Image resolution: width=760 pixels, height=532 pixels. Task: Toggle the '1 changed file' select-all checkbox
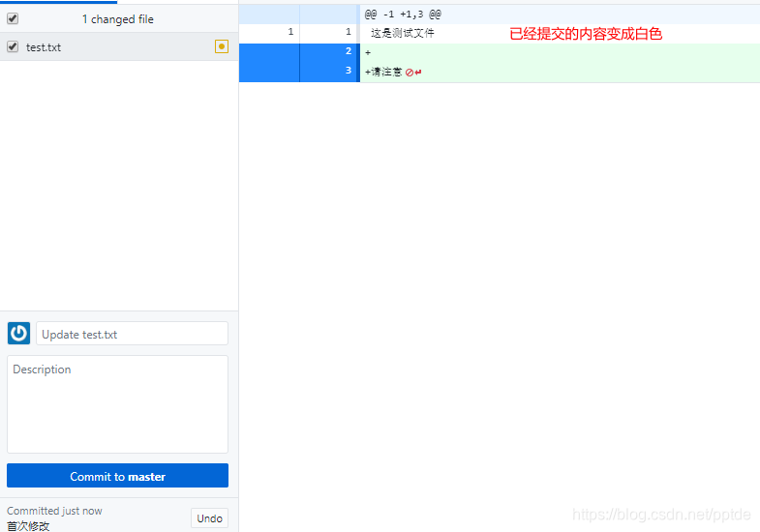(13, 19)
